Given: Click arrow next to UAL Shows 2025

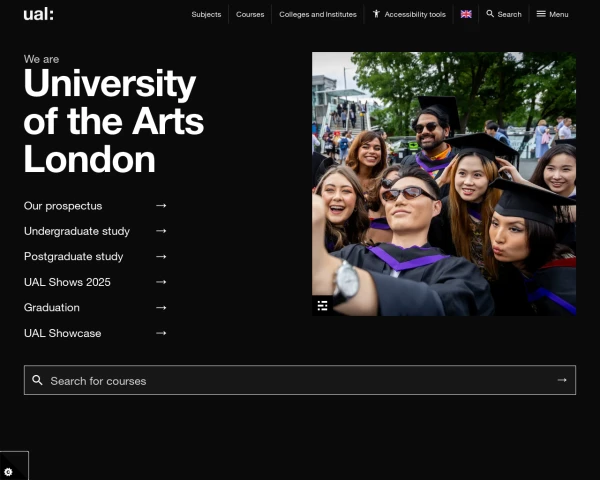Looking at the screenshot, I should click(x=161, y=282).
